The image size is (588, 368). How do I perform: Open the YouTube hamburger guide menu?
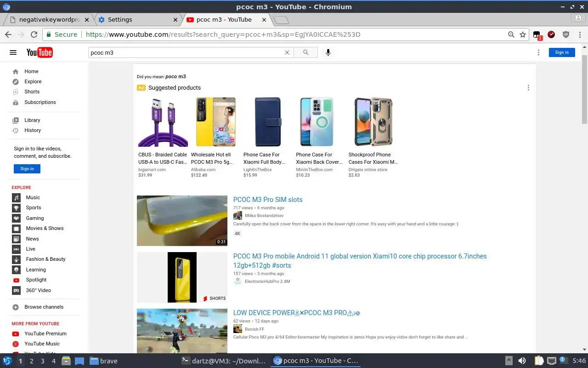point(13,52)
